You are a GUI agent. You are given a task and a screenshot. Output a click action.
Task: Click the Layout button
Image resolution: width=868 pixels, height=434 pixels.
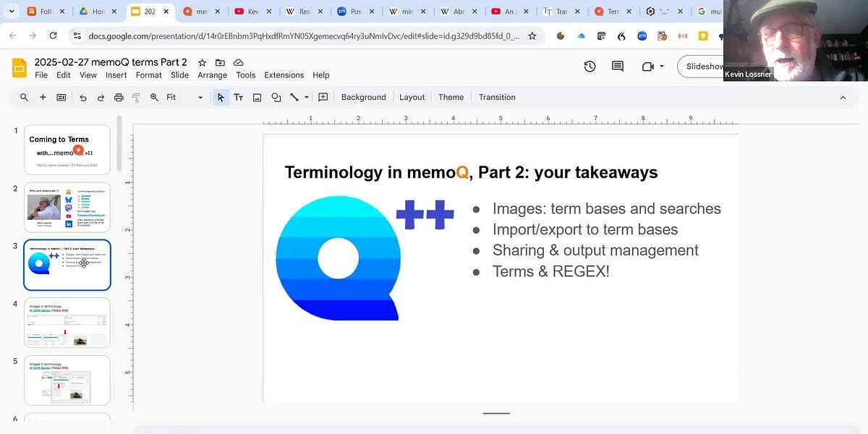pyautogui.click(x=412, y=97)
